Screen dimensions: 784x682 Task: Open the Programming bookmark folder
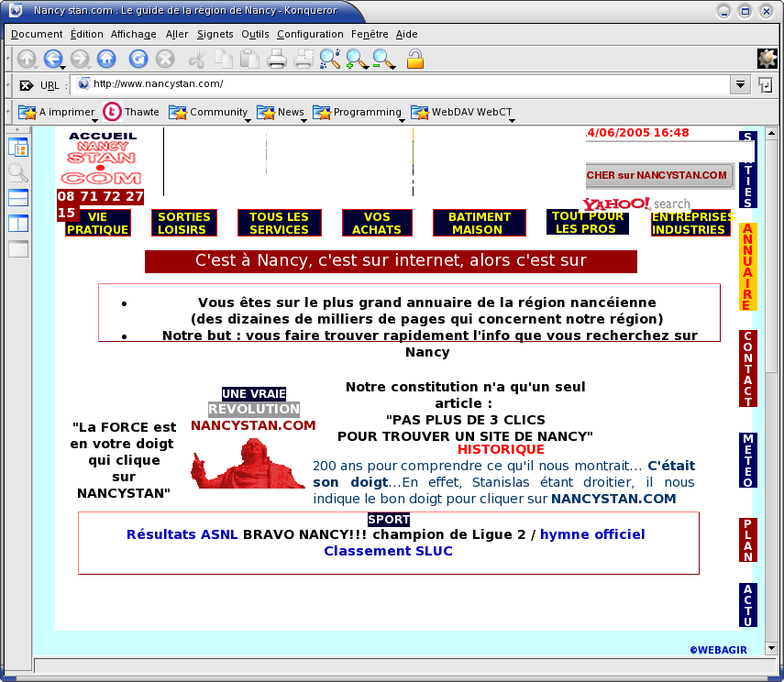pos(358,112)
